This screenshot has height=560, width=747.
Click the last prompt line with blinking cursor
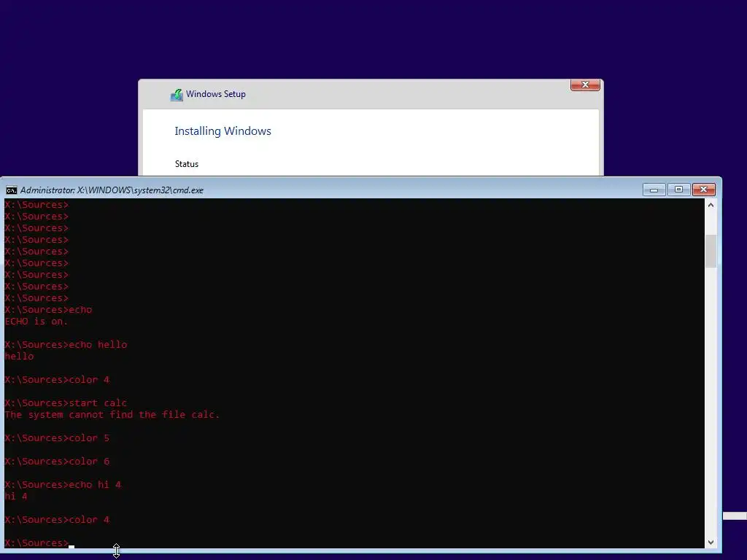pos(39,542)
